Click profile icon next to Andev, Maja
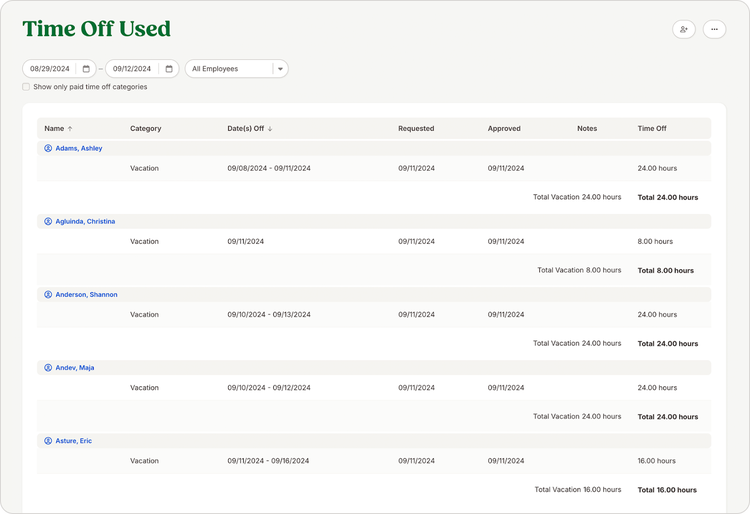750x514 pixels. (48, 368)
